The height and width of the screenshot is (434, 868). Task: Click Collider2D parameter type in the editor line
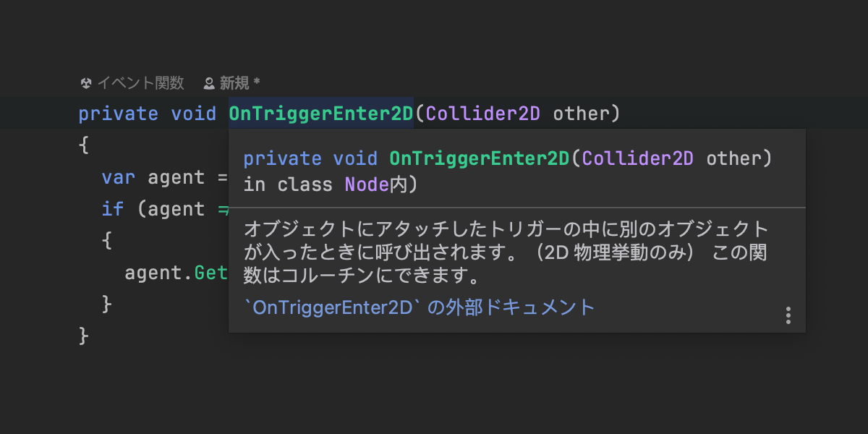pyautogui.click(x=483, y=114)
